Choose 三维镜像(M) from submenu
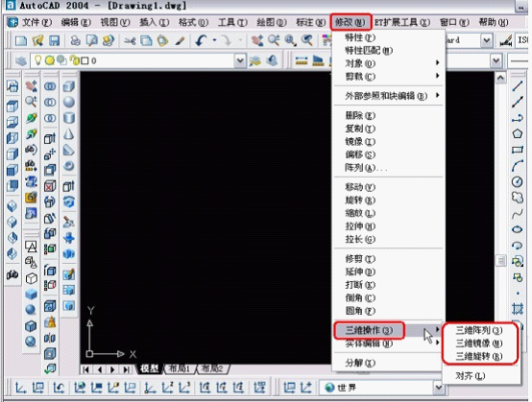 tap(479, 343)
